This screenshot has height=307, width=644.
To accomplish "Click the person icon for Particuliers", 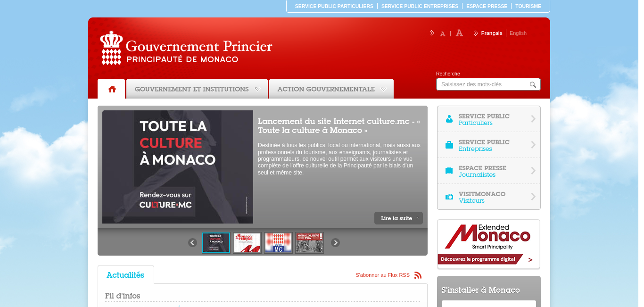I will tap(449, 119).
